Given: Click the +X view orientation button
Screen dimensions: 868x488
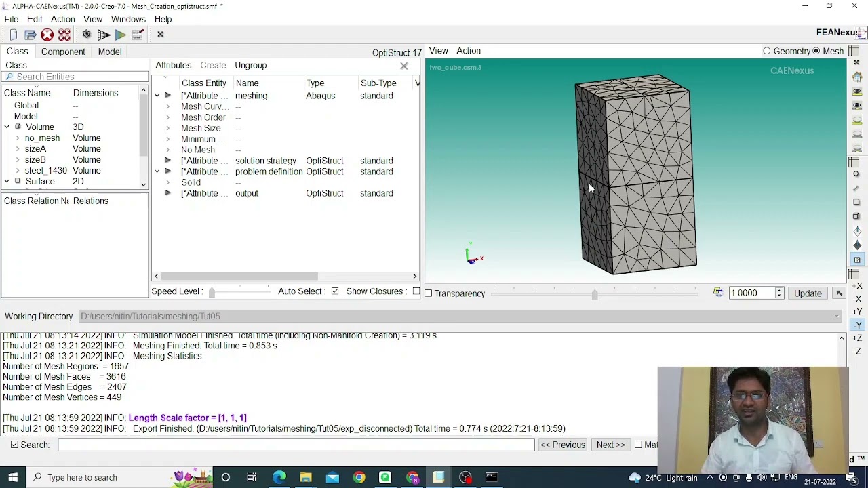Looking at the screenshot, I should point(857,285).
